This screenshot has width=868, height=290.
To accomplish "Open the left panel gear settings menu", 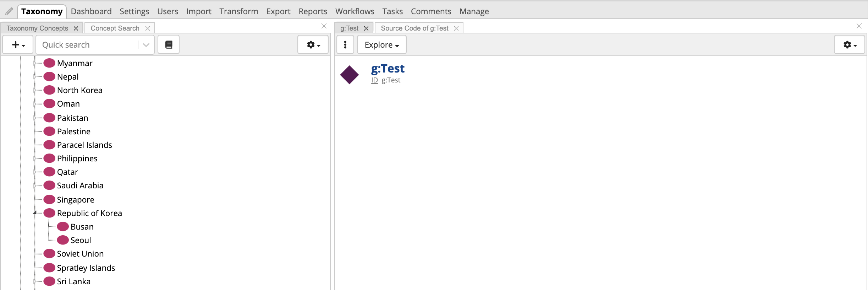I will pyautogui.click(x=313, y=45).
